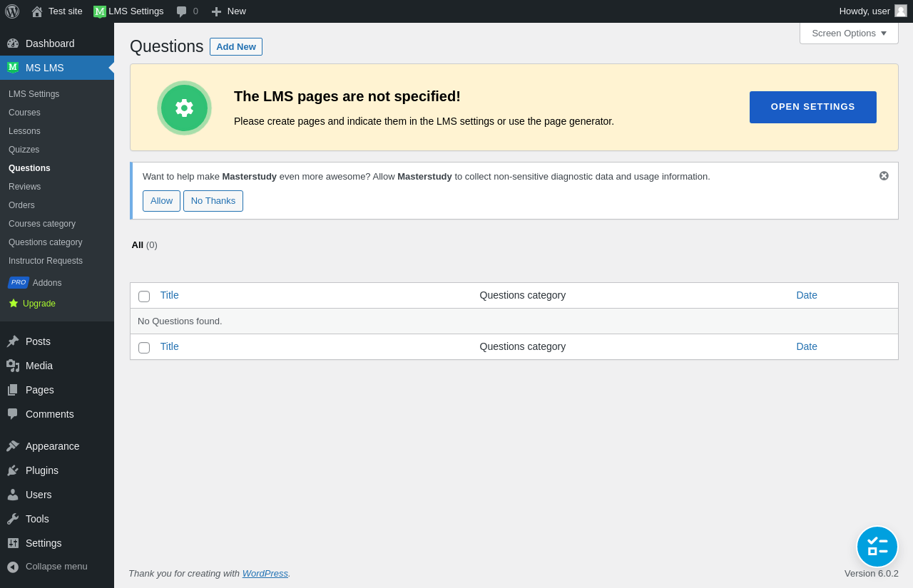Click the WordPress logo icon
Screen dimensions: 913x588
click(12, 11)
